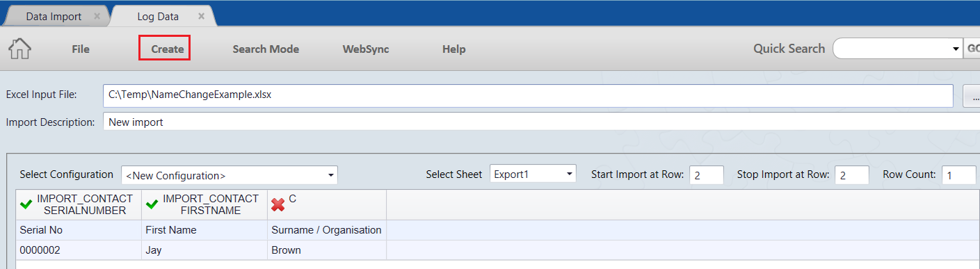
Task: Click the GO button beside Quick Search
Action: pyautogui.click(x=972, y=49)
